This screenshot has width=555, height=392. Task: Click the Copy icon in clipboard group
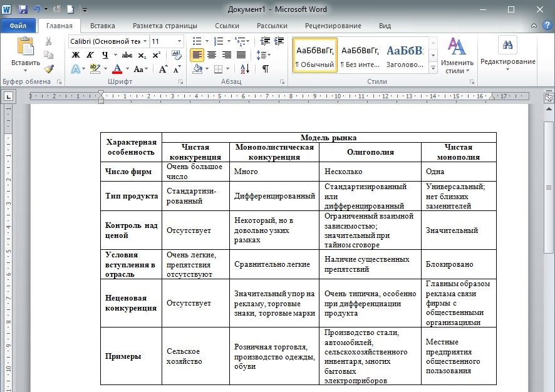[48, 55]
